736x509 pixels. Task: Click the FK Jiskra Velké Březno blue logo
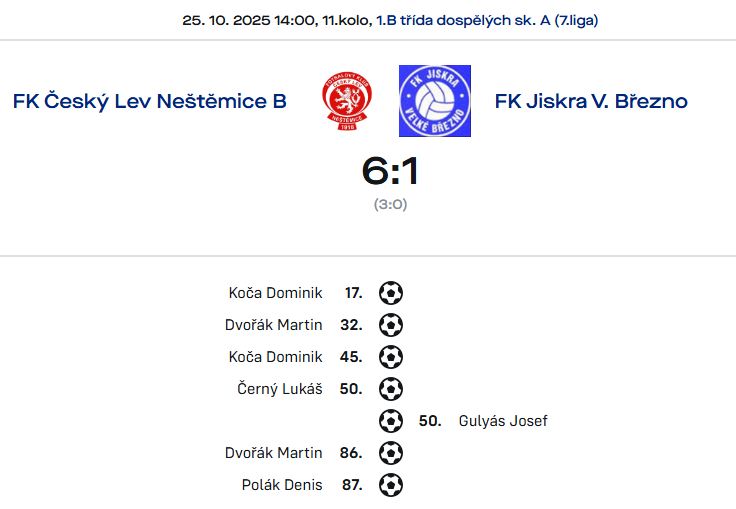(x=435, y=101)
